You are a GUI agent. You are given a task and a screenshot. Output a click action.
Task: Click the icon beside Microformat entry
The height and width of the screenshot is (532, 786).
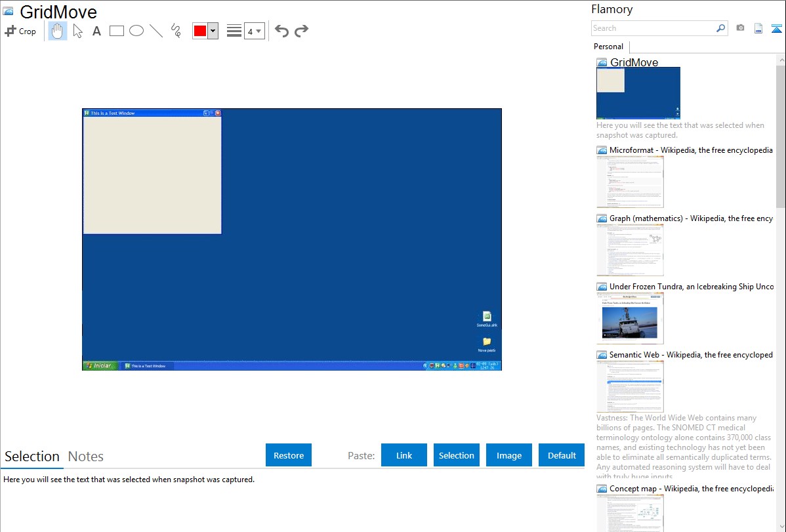[602, 150]
